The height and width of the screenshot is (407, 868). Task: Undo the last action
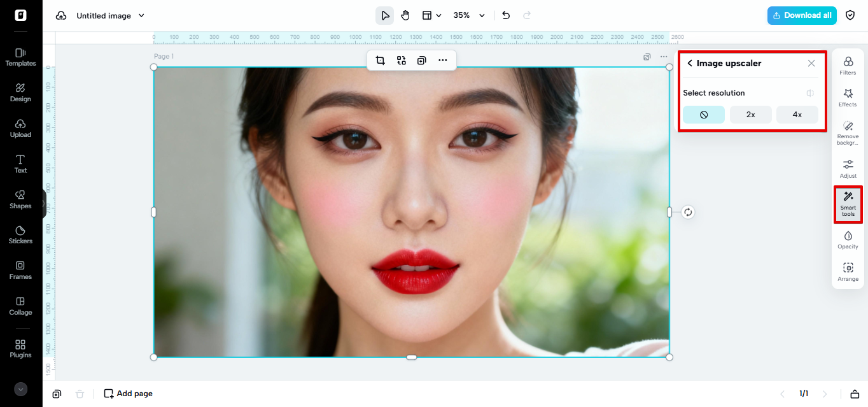(x=506, y=15)
